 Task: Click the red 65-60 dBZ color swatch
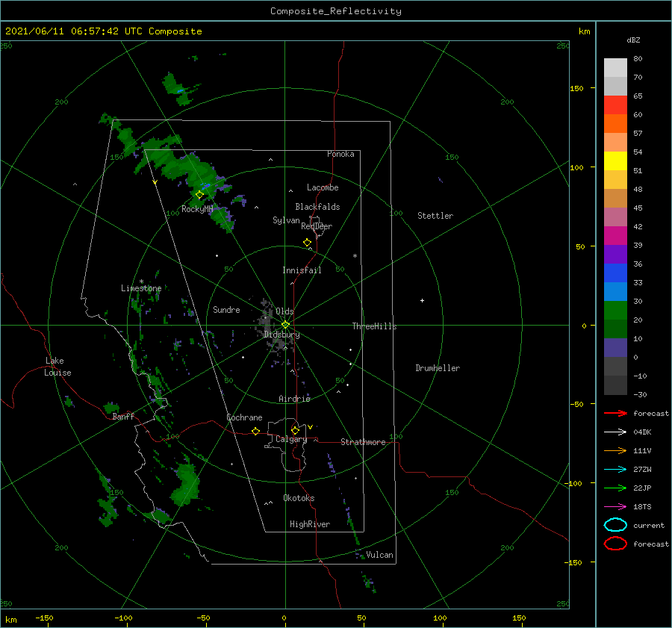pyautogui.click(x=615, y=105)
